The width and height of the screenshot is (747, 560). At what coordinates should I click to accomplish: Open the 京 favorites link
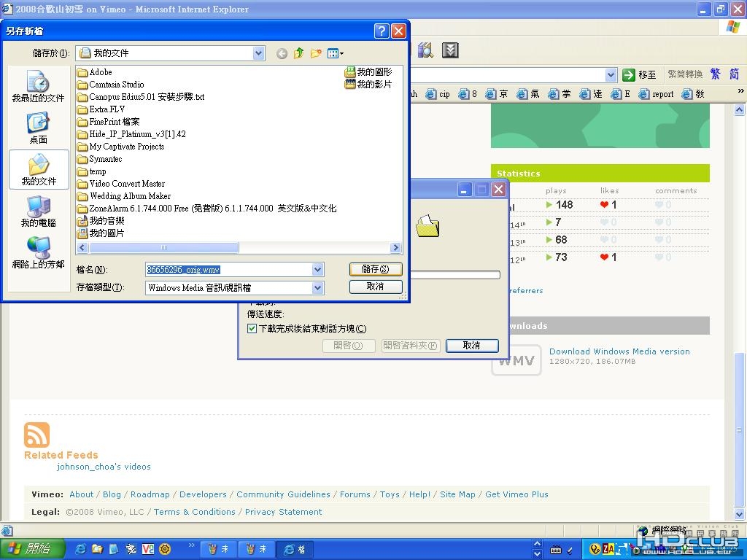tap(496, 94)
